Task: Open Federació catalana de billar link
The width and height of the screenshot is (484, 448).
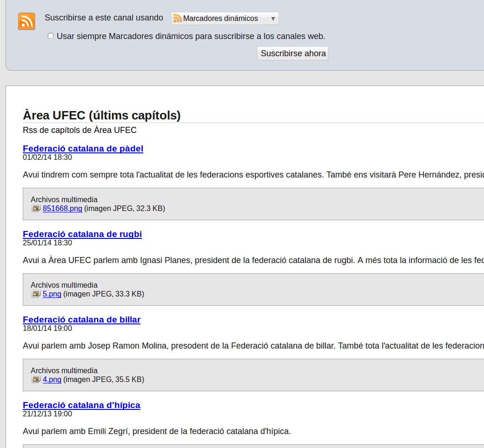Action: (82, 320)
